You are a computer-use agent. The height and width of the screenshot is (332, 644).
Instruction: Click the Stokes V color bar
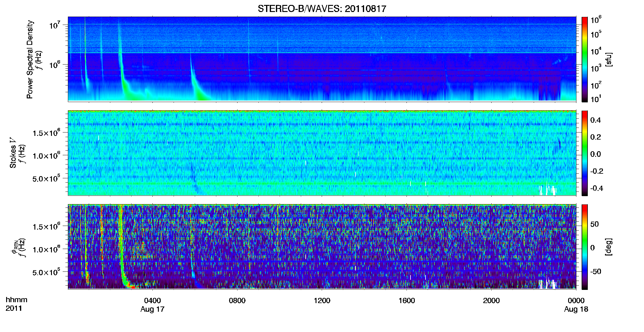[585, 153]
